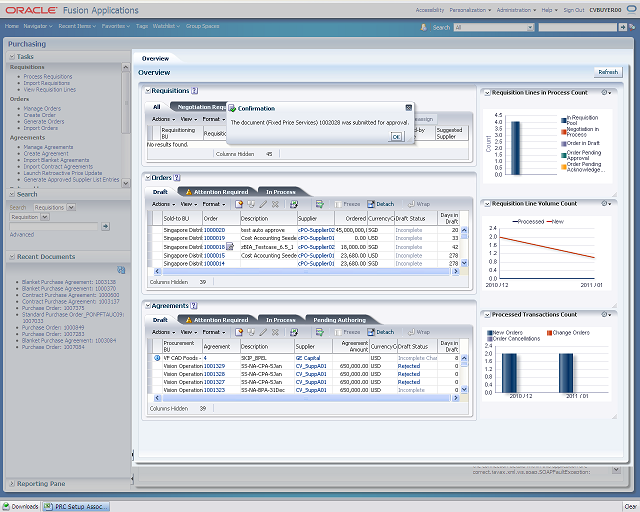Click the export icon in the Orders toolbar
The height and width of the screenshot is (512, 640).
point(294,204)
